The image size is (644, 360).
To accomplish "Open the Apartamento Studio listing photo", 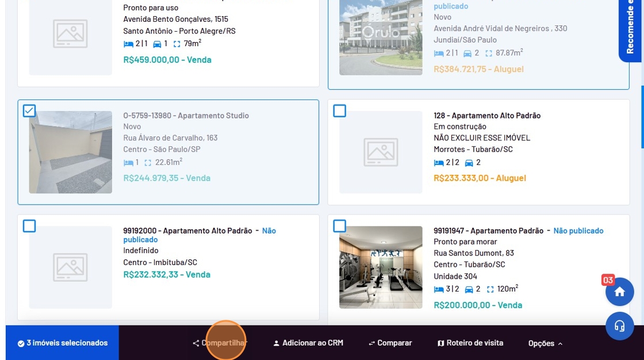I will click(70, 152).
